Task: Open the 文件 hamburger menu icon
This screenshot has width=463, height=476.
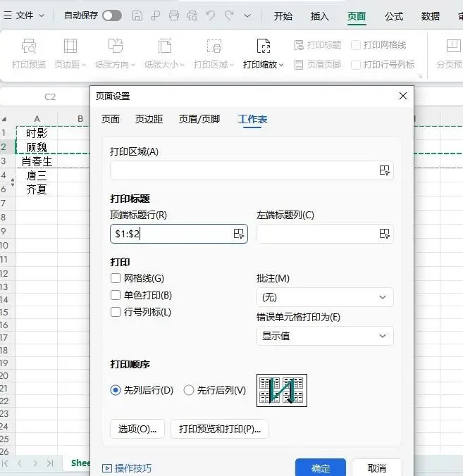Action: (8, 15)
